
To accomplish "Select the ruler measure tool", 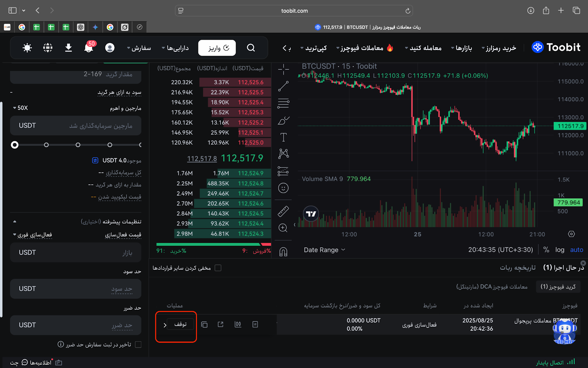I will tap(283, 211).
